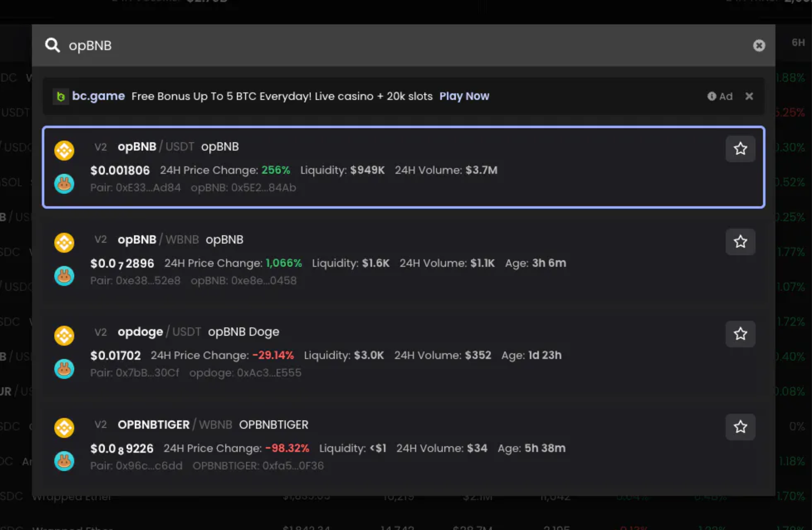Image resolution: width=812 pixels, height=530 pixels.
Task: Click price $0.01702
Action: [115, 356]
